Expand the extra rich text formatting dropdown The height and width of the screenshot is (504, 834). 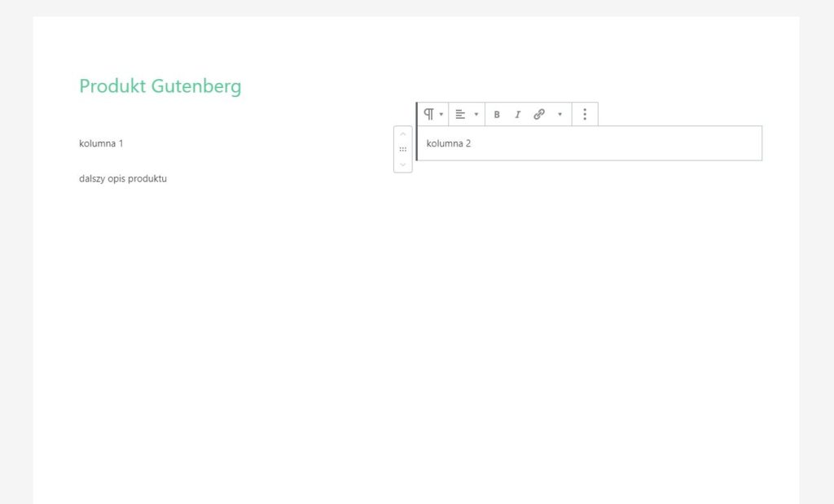(560, 115)
